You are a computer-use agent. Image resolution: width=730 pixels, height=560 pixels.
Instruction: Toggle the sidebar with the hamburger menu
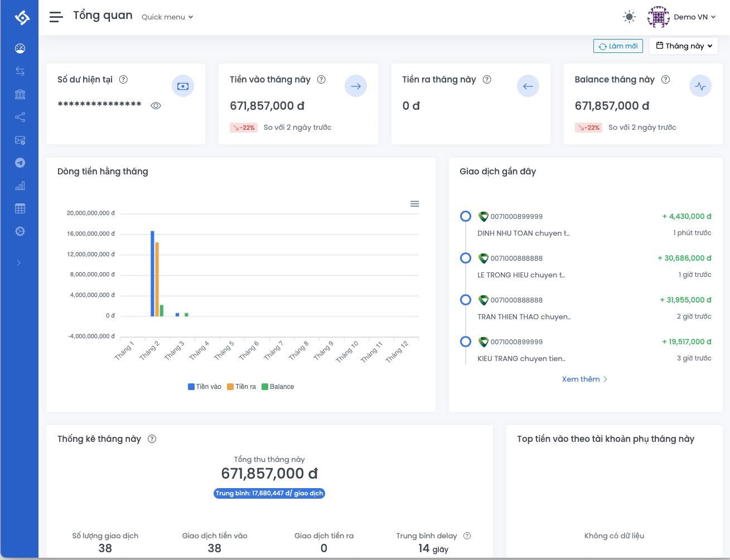tap(56, 17)
